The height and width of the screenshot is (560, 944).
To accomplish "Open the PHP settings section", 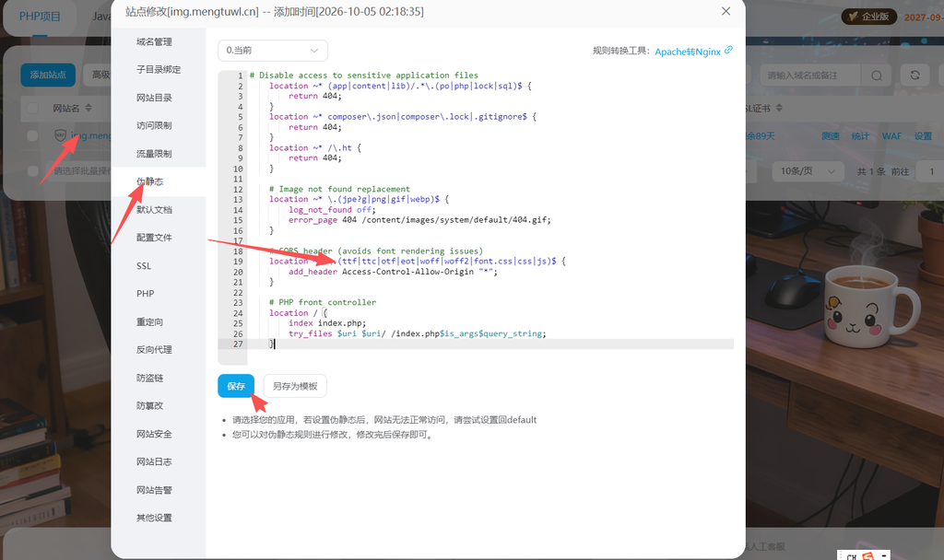I will 145,294.
